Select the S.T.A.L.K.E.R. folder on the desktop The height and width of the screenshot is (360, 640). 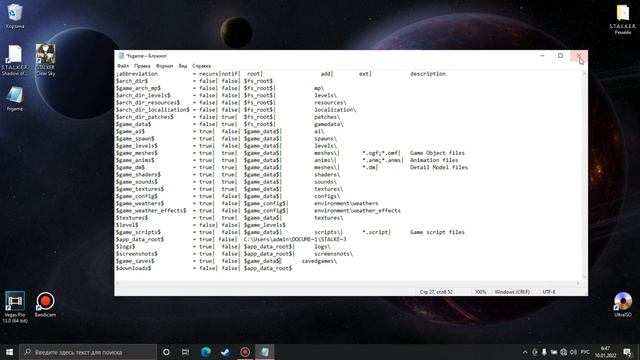(x=622, y=19)
